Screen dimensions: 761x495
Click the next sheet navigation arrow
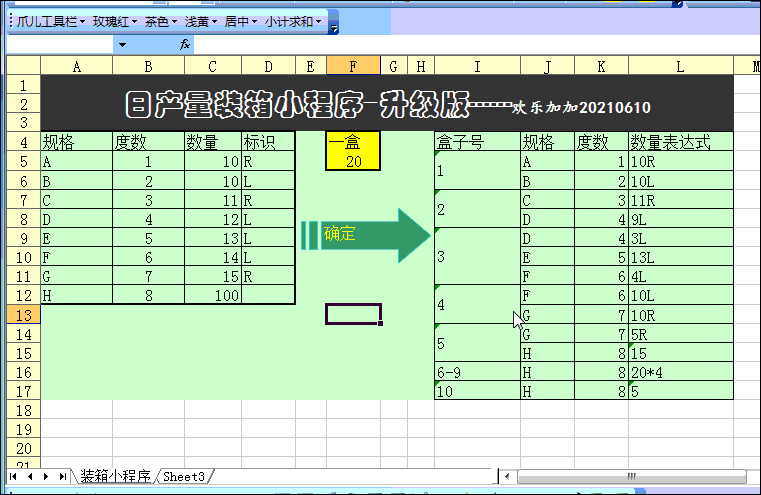point(46,477)
